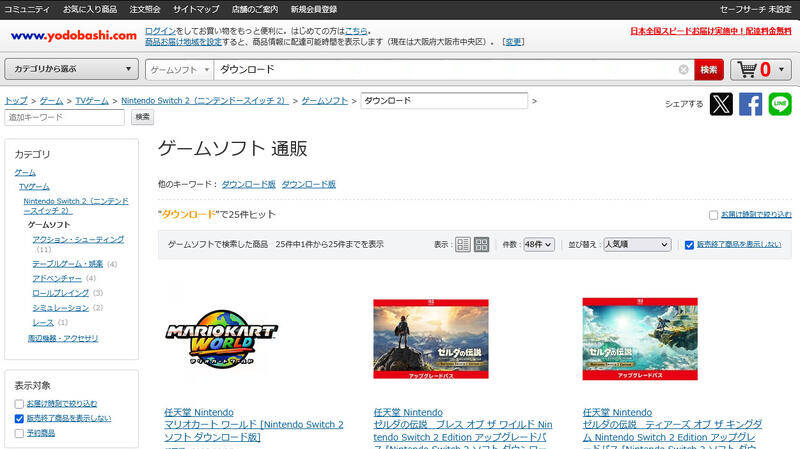Screen dimensions: 800x449
Task: Uncheck 販売終了商品を表示しない in results bar
Action: point(689,245)
